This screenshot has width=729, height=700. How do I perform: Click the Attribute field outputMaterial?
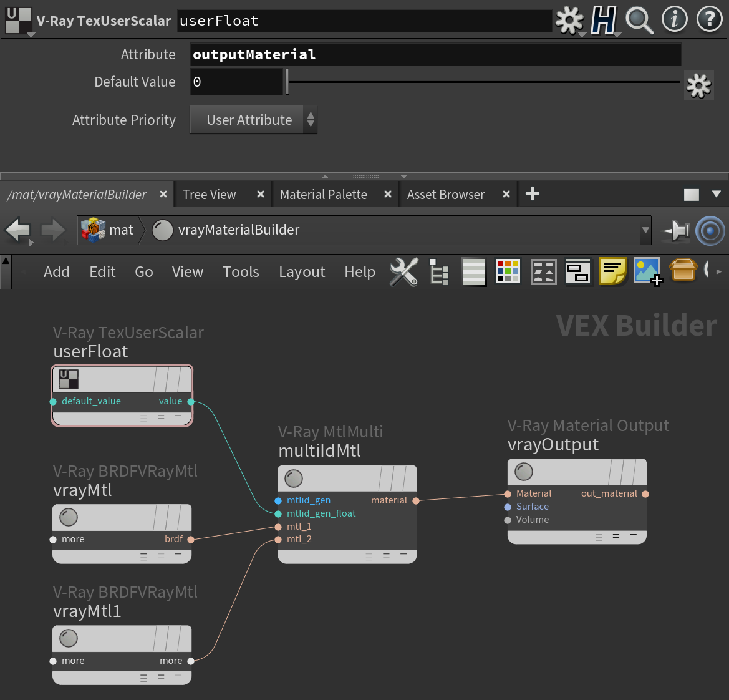pyautogui.click(x=436, y=54)
